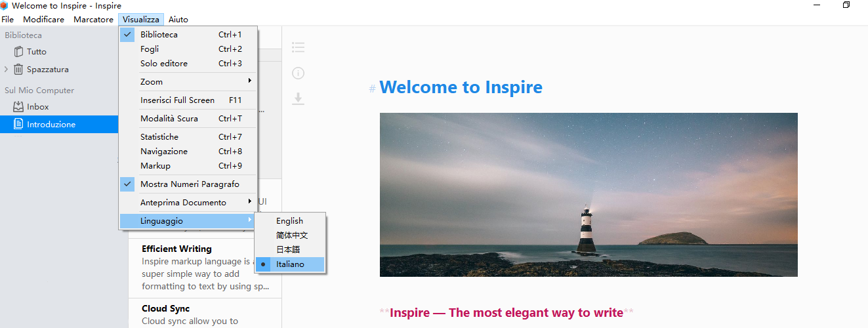Open the Linguaggio submenu
This screenshot has width=868, height=328.
188,221
